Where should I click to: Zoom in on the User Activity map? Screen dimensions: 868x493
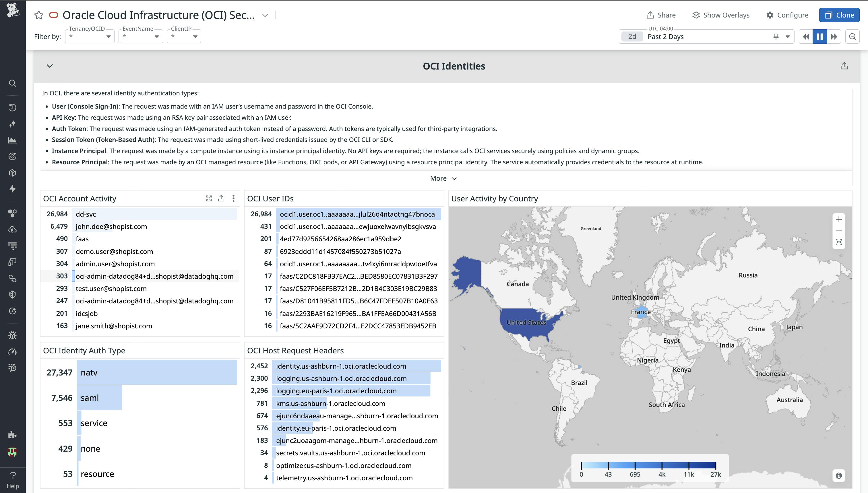pyautogui.click(x=839, y=219)
